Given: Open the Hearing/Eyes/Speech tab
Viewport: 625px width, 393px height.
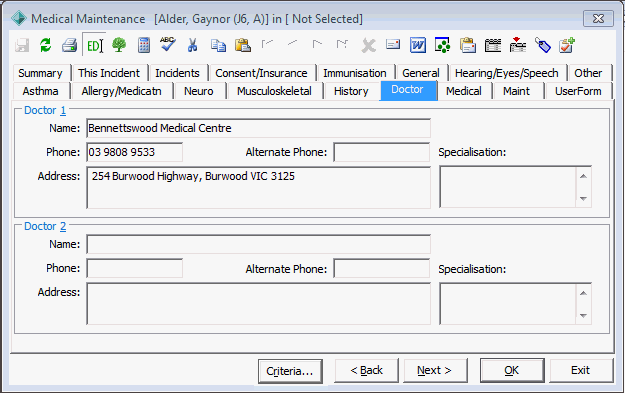Looking at the screenshot, I should pos(507,73).
